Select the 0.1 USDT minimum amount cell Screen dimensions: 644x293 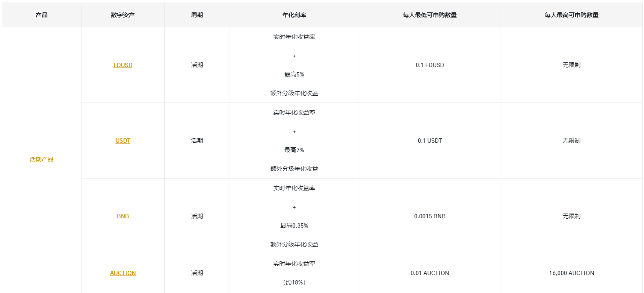coord(430,141)
